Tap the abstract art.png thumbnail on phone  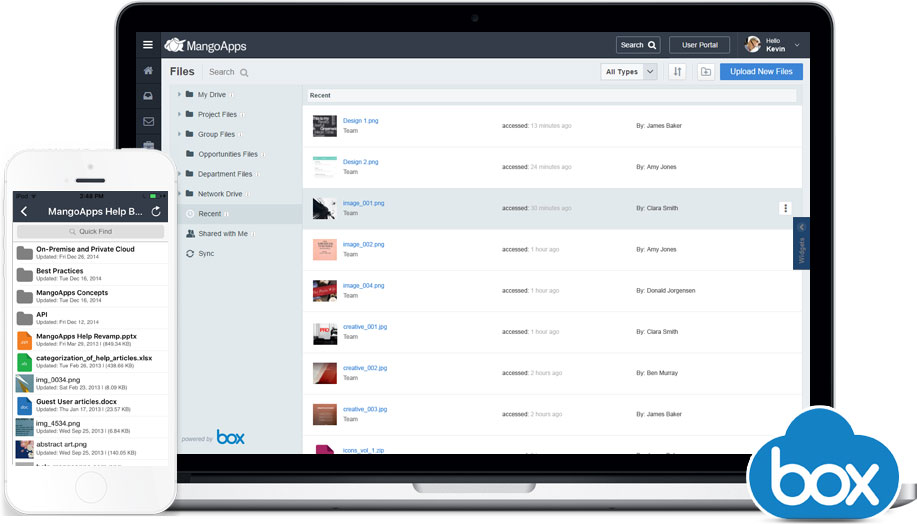25,449
